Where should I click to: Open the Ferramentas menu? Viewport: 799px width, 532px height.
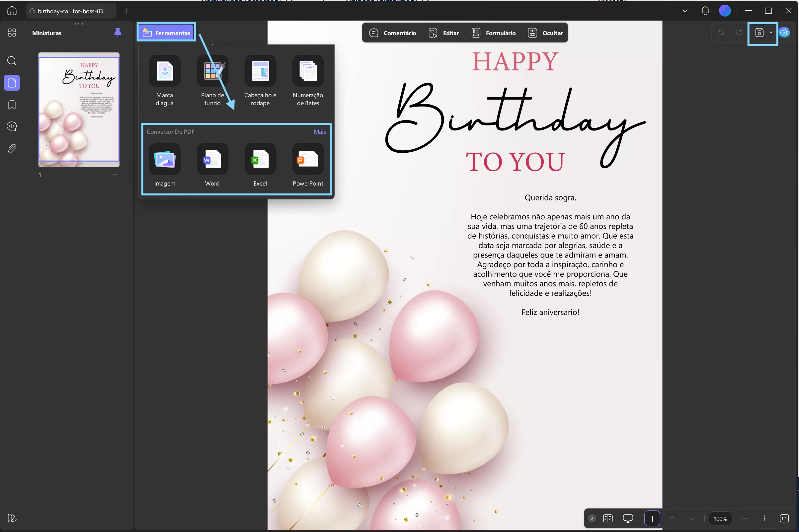point(166,33)
